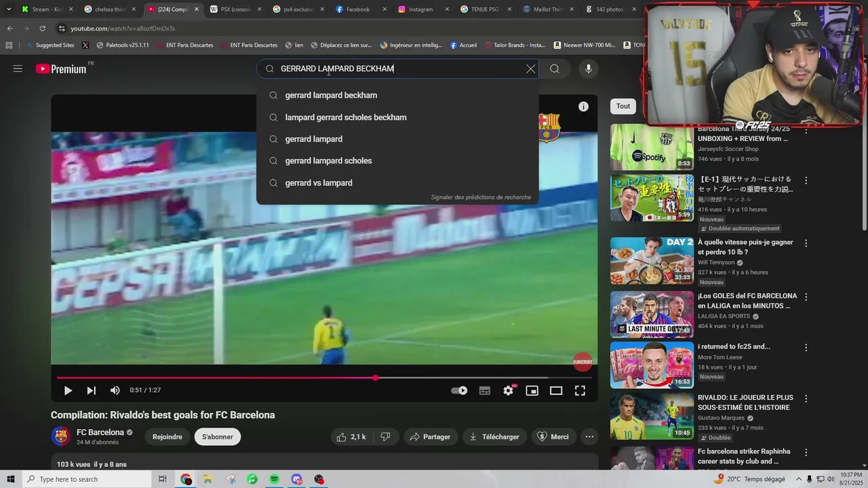Open options for Raphinha career stats video
The width and height of the screenshot is (868, 488).
tap(806, 453)
